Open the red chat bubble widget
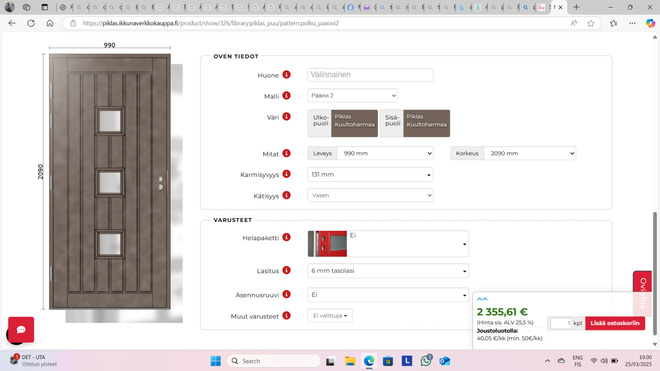The width and height of the screenshot is (660, 371). point(21,330)
